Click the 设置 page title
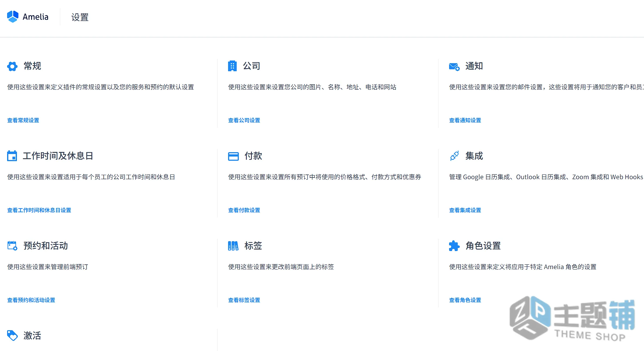This screenshot has height=351, width=644. (x=80, y=17)
